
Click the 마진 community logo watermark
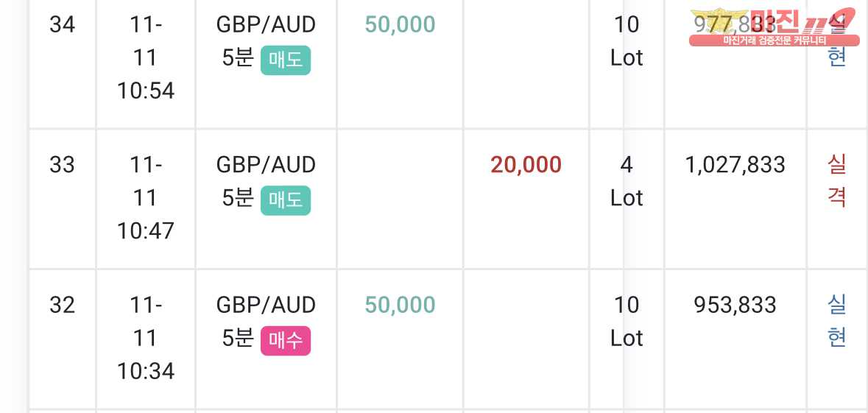775,27
